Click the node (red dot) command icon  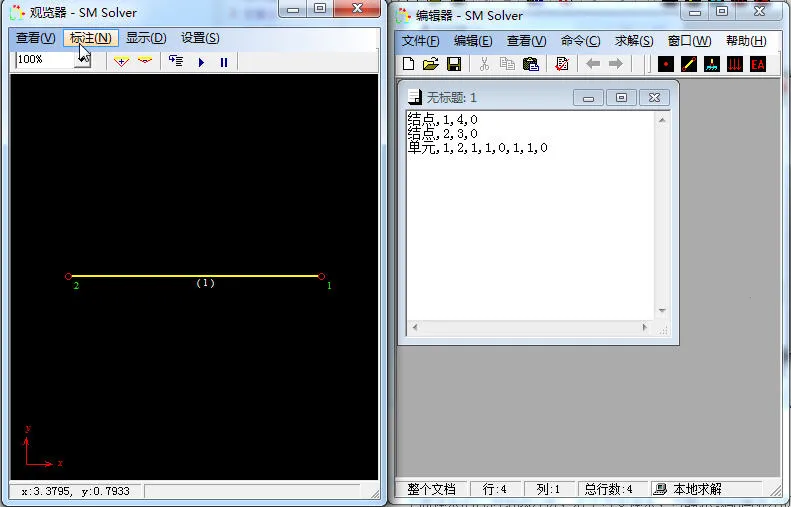(666, 64)
